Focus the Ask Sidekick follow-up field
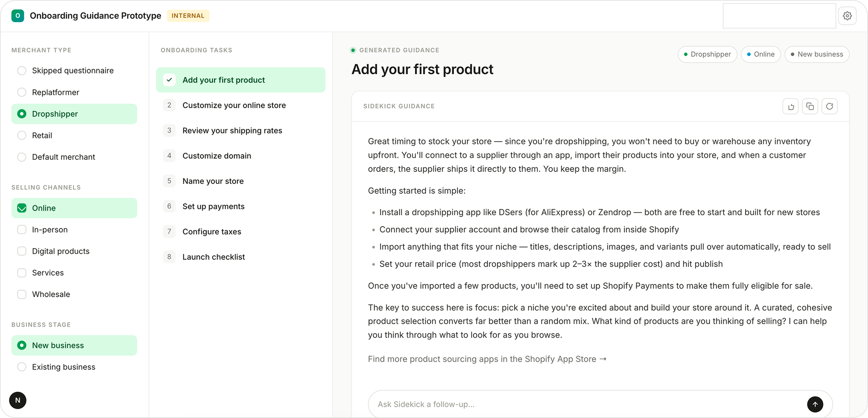The width and height of the screenshot is (868, 418). tap(587, 404)
